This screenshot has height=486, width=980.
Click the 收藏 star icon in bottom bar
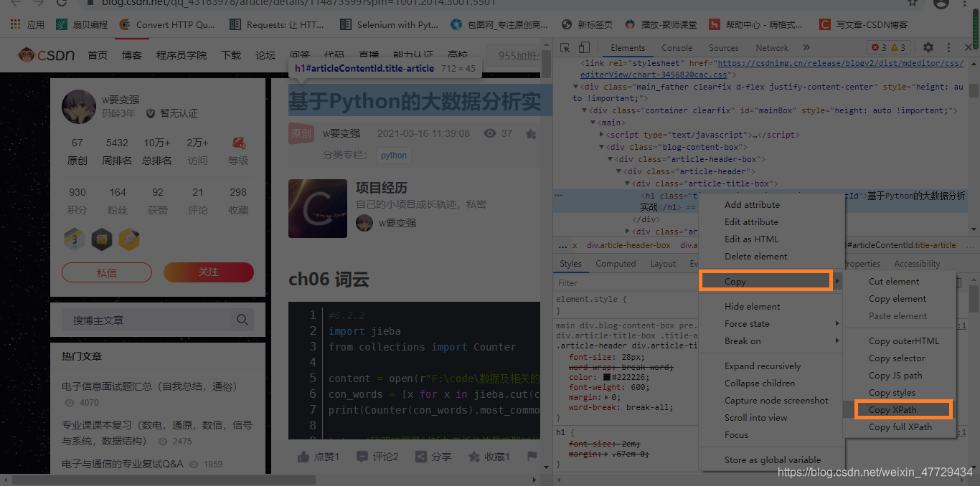(x=474, y=457)
